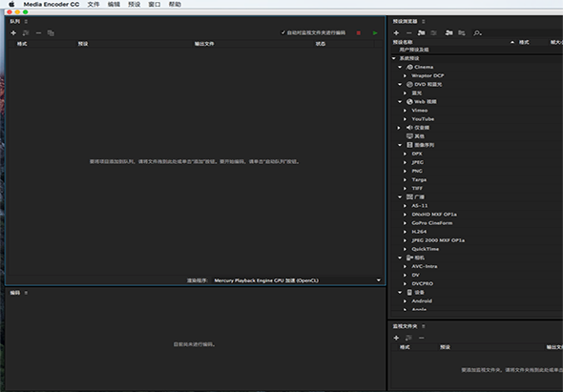The height and width of the screenshot is (392, 563).
Task: Select the 蓝光 preset group
Action: (x=416, y=93)
